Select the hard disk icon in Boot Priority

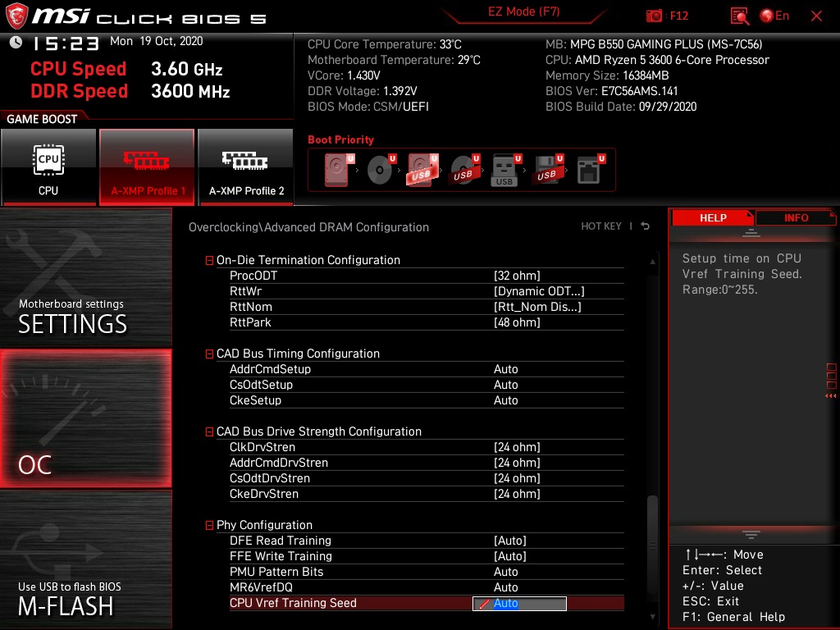click(335, 168)
